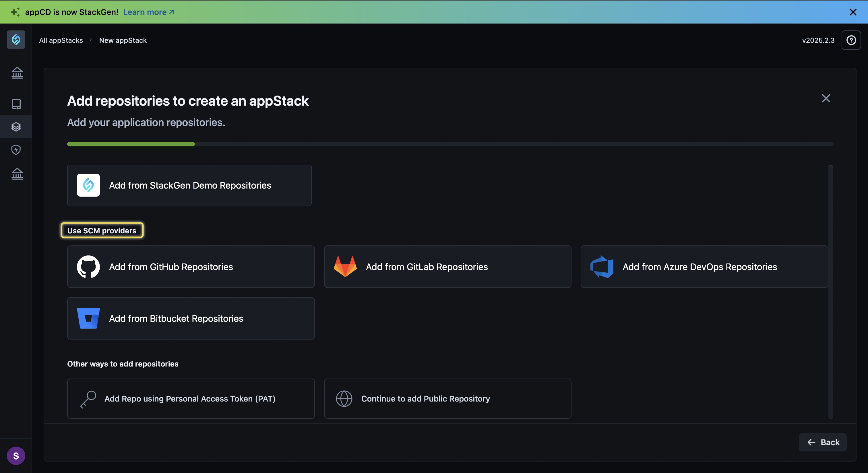
Task: Click the 'Use SCM providers' heading
Action: coord(102,230)
